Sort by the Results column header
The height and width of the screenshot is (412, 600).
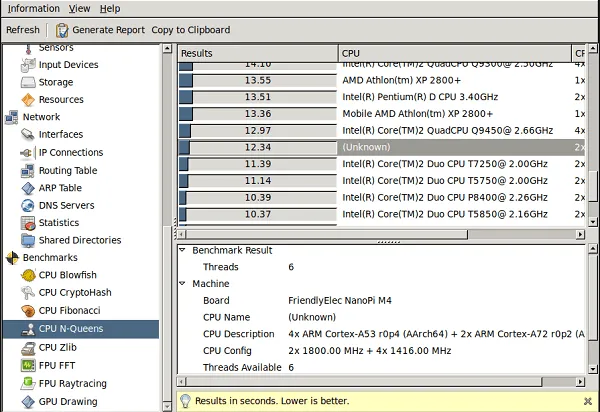point(258,54)
